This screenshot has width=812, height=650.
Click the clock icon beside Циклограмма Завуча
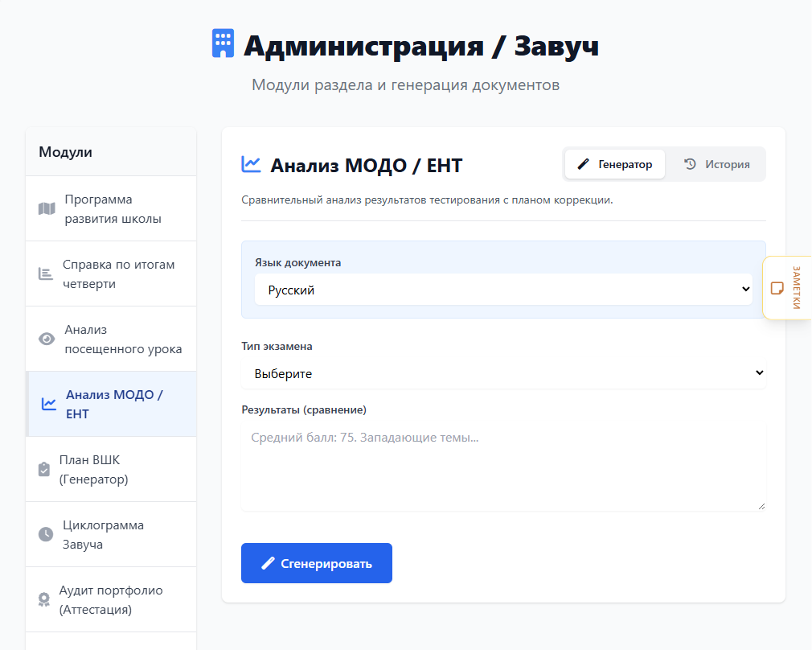point(46,534)
